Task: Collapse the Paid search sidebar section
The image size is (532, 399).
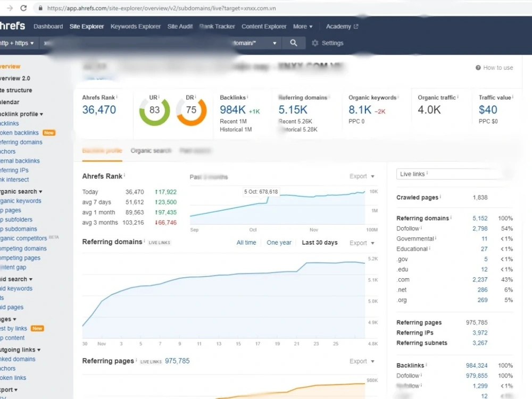Action: pyautogui.click(x=16, y=279)
